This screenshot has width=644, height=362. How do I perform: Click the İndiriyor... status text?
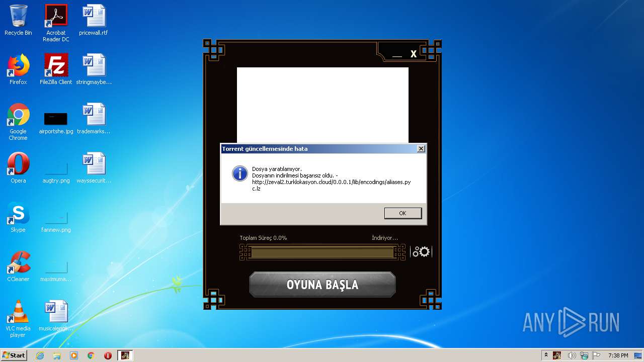pos(385,238)
